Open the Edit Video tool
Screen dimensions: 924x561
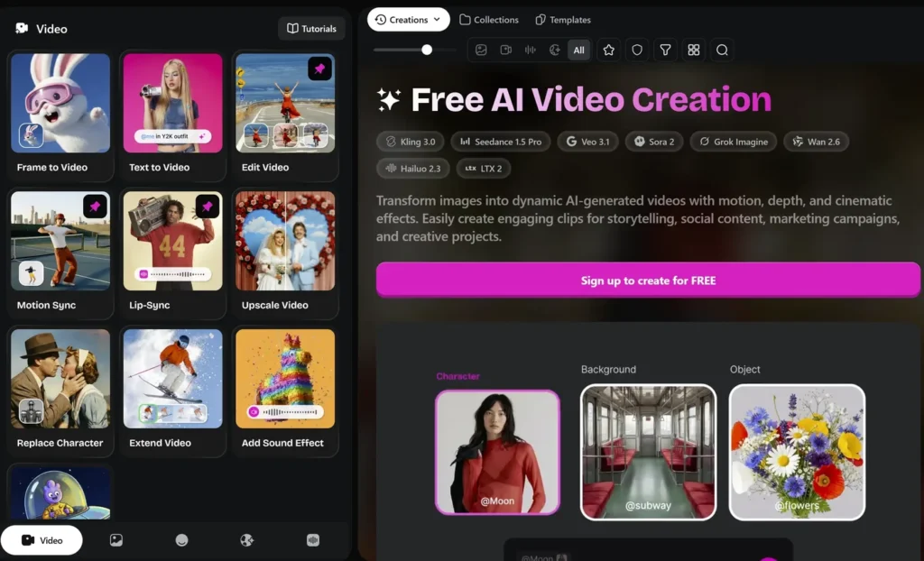click(285, 115)
